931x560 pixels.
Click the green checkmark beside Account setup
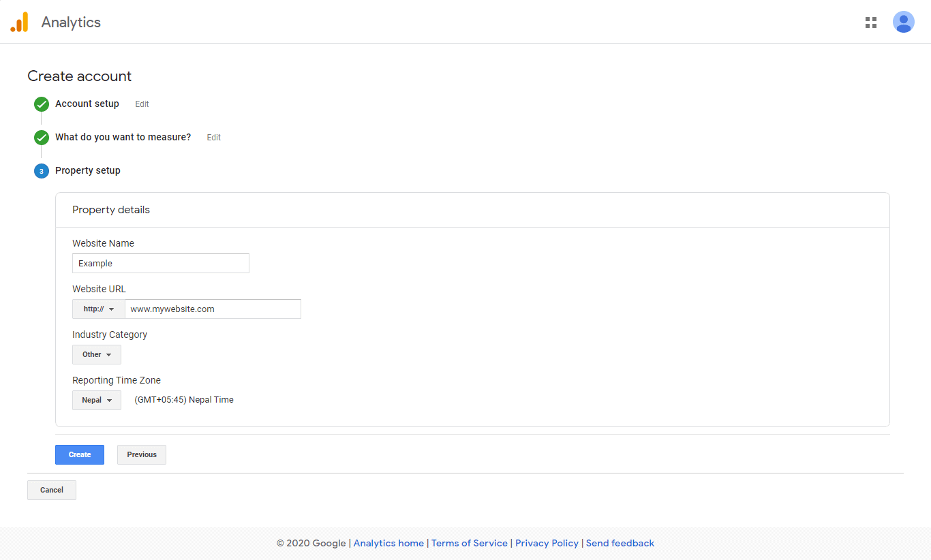point(42,104)
